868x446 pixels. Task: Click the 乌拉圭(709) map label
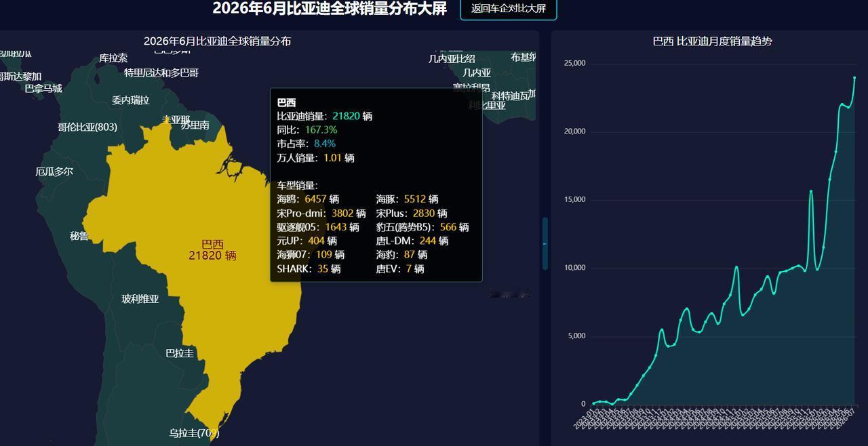coord(195,432)
